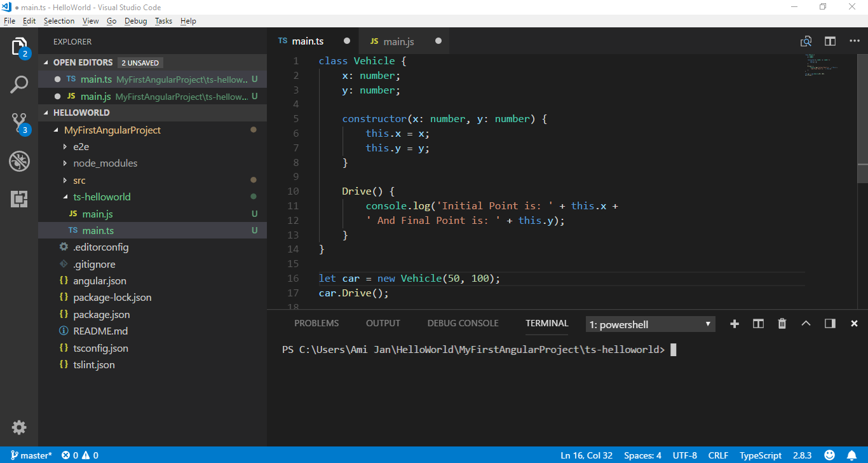The height and width of the screenshot is (463, 868).
Task: Change encoding via UTF-8
Action: [685, 455]
